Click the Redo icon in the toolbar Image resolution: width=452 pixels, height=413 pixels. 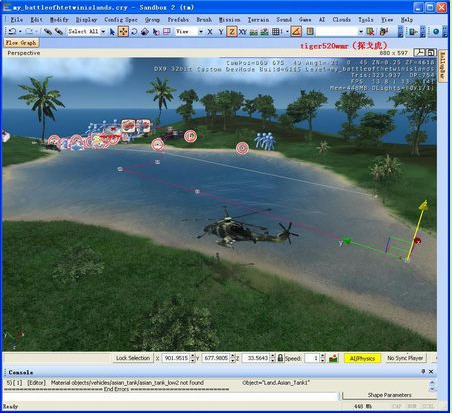(29, 32)
